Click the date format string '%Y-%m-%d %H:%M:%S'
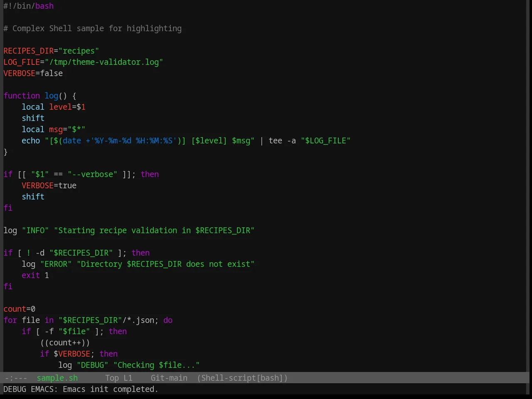The height and width of the screenshot is (399, 532). pos(133,140)
